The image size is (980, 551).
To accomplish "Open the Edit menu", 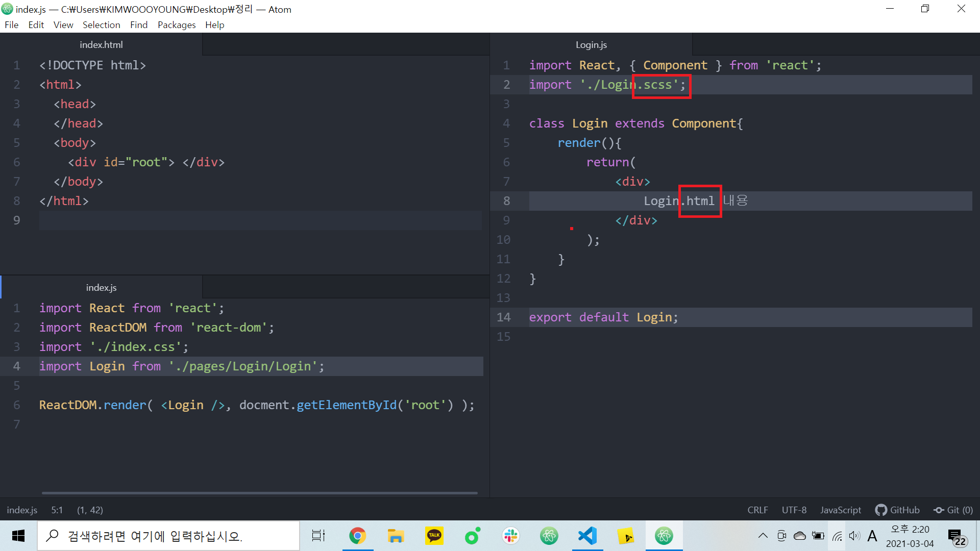I will coord(36,25).
